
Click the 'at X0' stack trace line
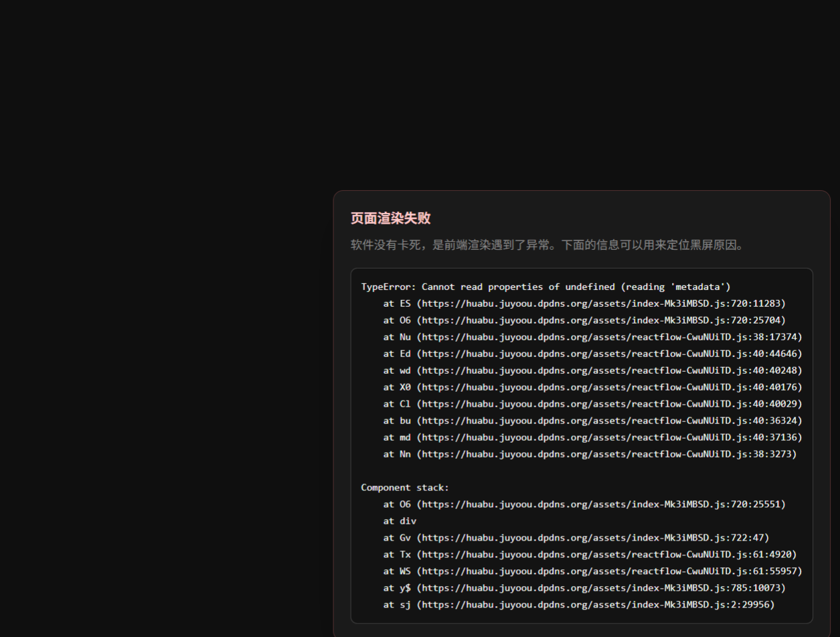592,387
